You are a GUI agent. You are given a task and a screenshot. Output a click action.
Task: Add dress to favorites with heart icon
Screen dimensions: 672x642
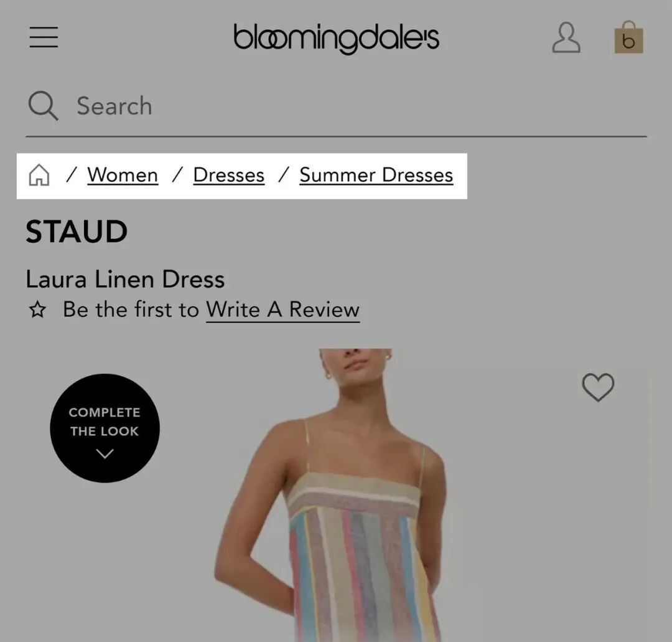[598, 387]
